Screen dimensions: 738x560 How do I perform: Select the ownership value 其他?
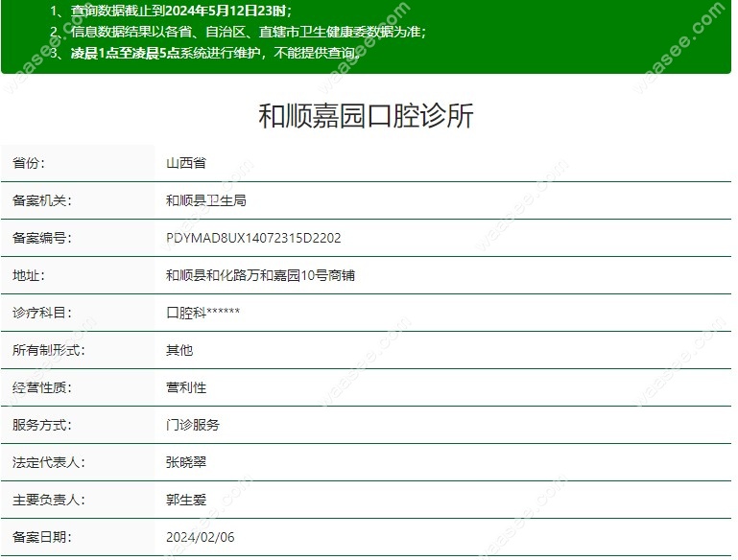[x=179, y=350]
